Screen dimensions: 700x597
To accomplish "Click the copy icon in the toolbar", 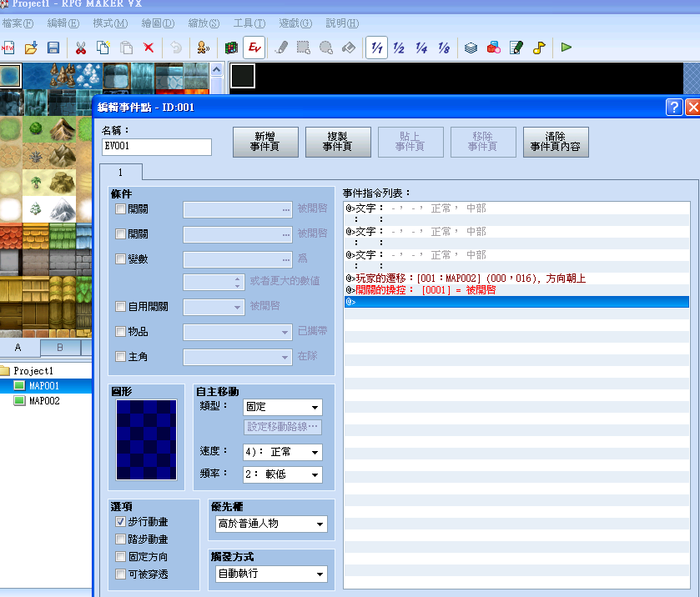I will coord(103,48).
